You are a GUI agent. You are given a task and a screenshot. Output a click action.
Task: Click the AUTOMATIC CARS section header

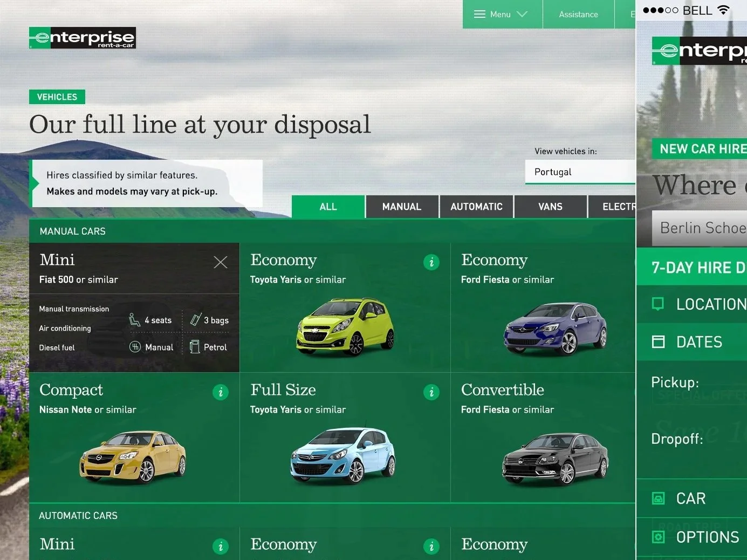(x=78, y=516)
